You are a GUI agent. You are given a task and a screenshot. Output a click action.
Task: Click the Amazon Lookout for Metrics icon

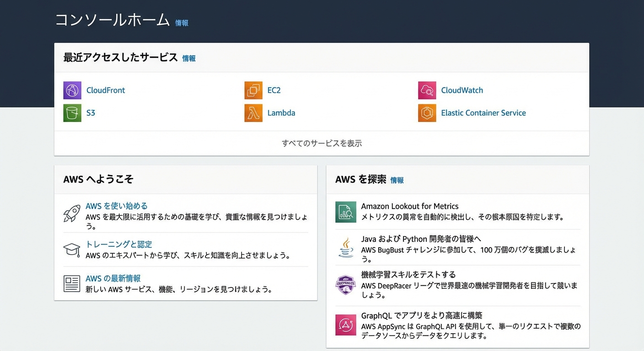coord(345,212)
